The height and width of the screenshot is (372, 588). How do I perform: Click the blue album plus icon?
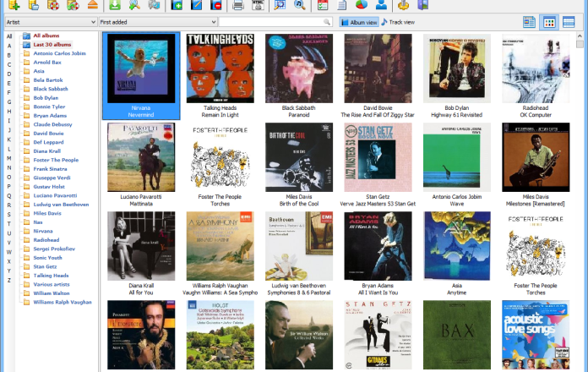(x=176, y=5)
